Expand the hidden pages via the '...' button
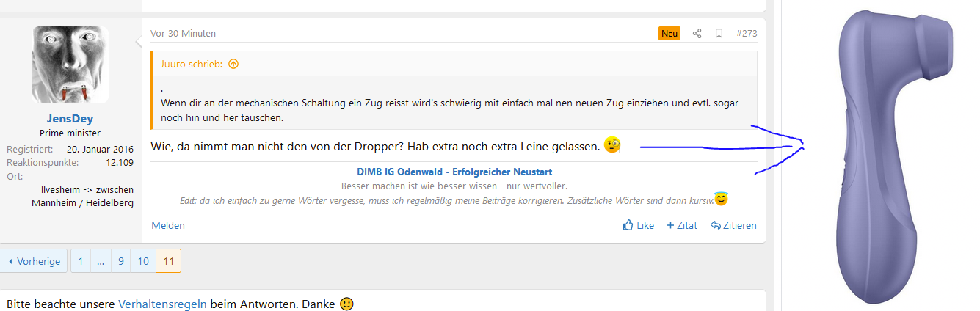980x311 pixels. 101,261
